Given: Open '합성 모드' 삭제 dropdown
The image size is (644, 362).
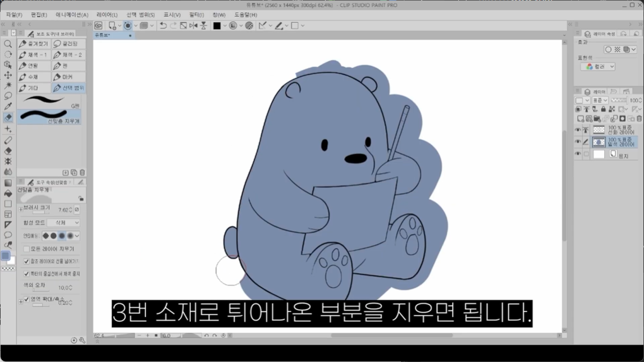Looking at the screenshot, I should (x=63, y=222).
